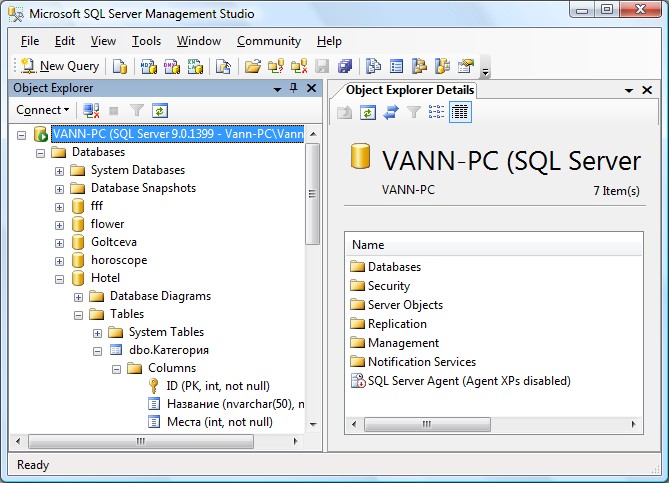Open the Properties Window toolbar icon
The image size is (669, 483).
(x=465, y=66)
